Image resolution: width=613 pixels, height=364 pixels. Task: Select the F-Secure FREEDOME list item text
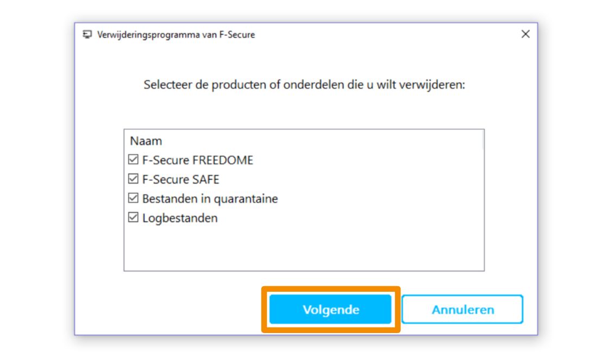(x=198, y=160)
